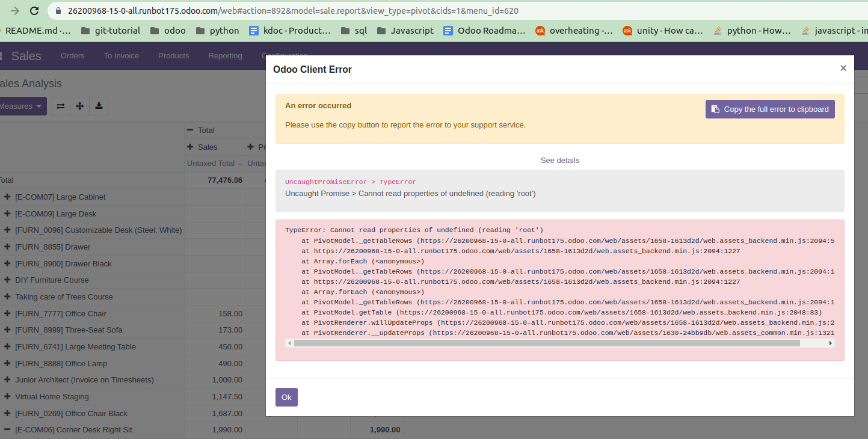Image resolution: width=868 pixels, height=439 pixels.
Task: Click the See details link
Action: coord(559,160)
